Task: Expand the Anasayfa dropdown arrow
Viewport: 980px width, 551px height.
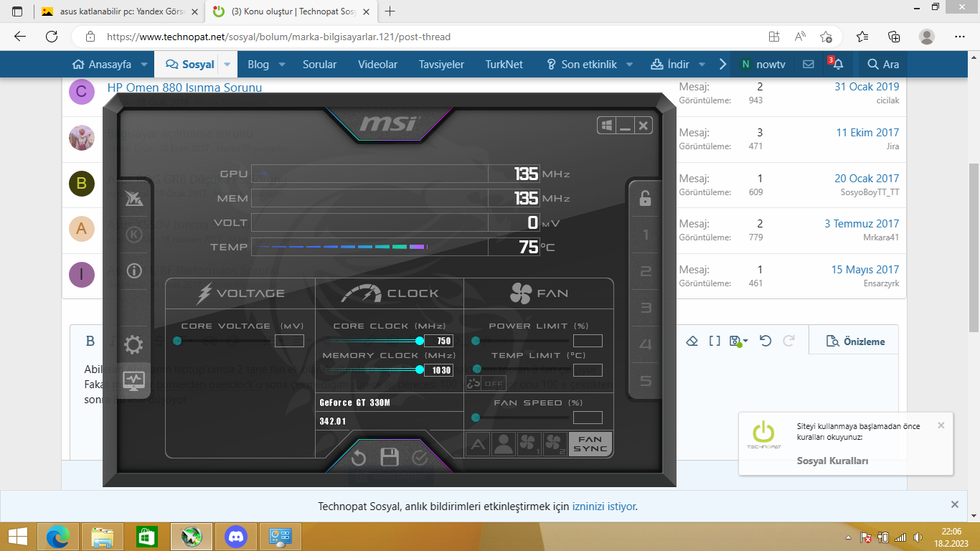Action: point(144,64)
